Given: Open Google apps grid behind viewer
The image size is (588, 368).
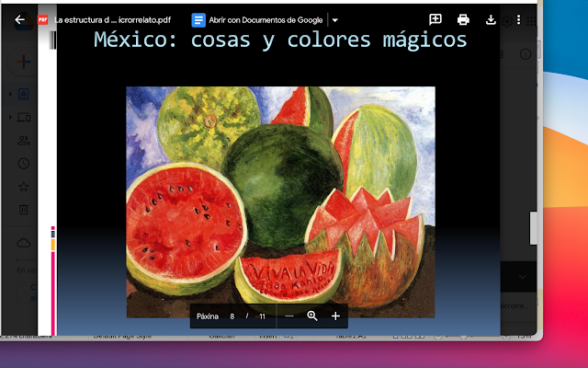Looking at the screenshot, I should click(531, 21).
